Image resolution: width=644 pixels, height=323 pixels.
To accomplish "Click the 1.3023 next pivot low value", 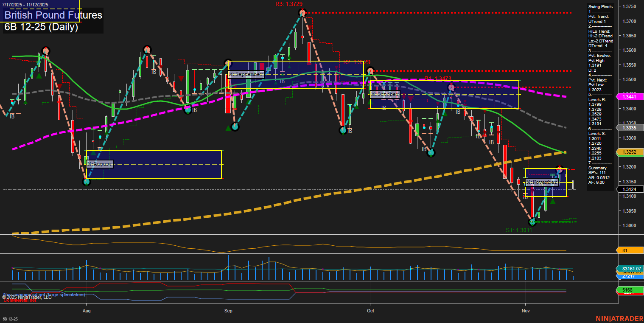I will click(594, 90).
